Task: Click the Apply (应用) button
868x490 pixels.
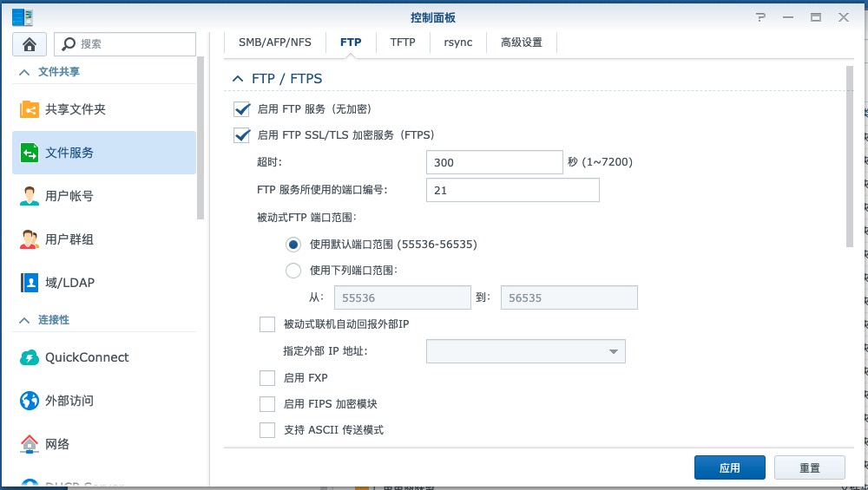Action: (x=729, y=467)
